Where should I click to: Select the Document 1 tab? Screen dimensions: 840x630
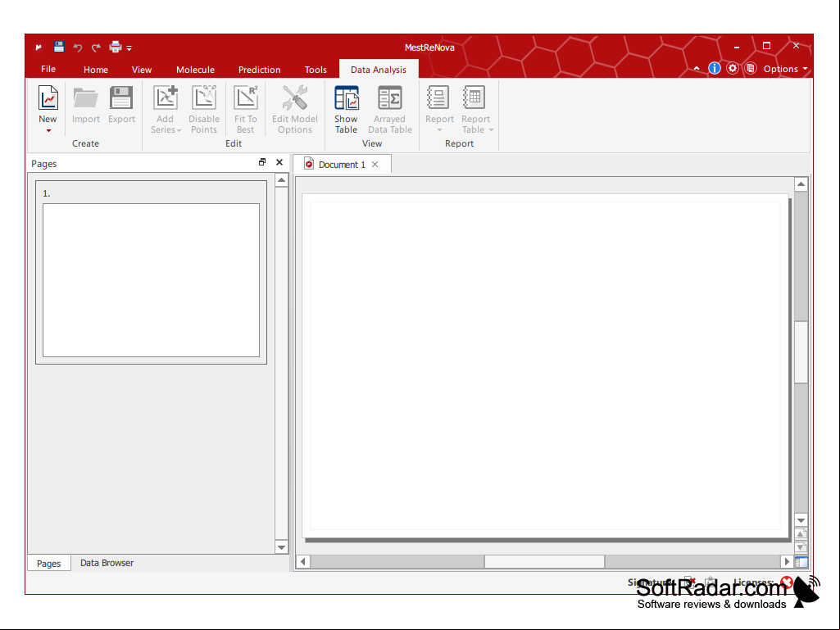342,165
